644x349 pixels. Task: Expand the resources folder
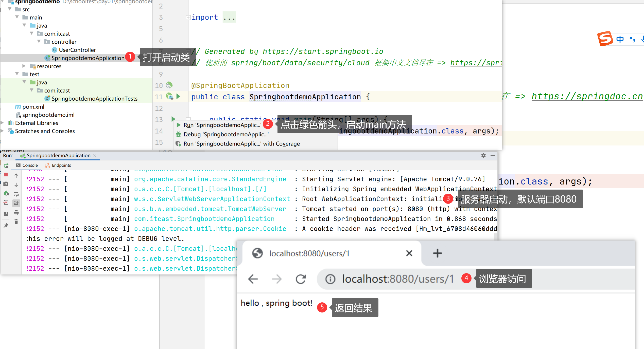pyautogui.click(x=24, y=66)
